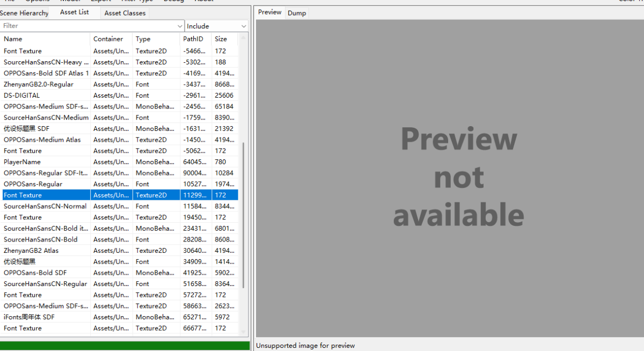644x351 pixels.
Task: Click into the Filter text field
Action: [x=89, y=26]
